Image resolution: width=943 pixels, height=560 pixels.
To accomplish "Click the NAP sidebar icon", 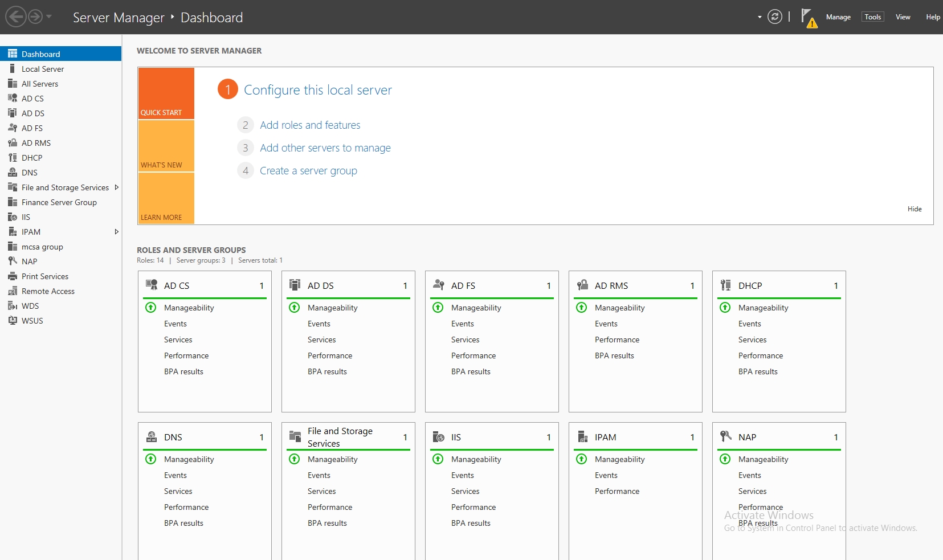I will pyautogui.click(x=12, y=261).
